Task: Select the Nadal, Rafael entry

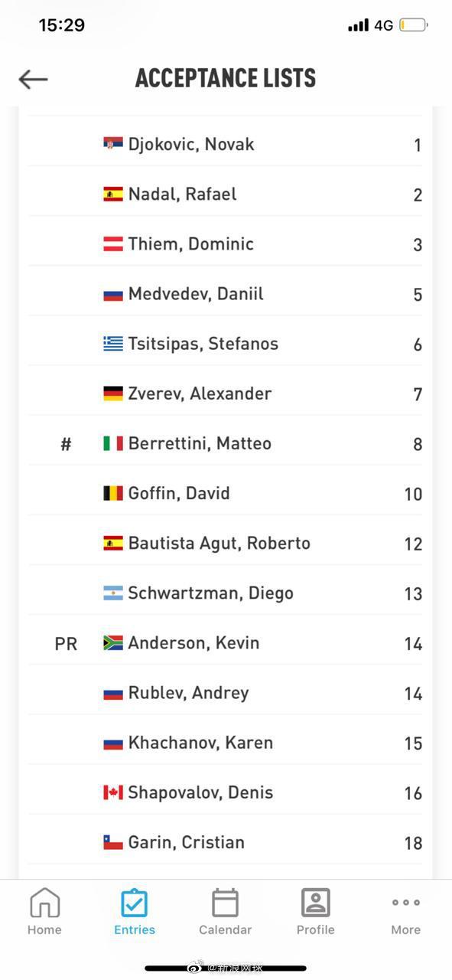Action: pyautogui.click(x=225, y=194)
